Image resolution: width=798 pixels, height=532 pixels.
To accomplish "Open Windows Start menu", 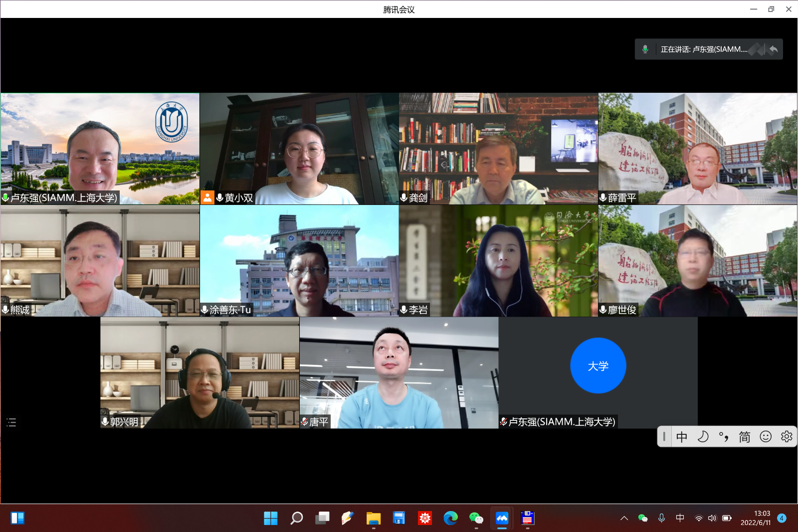I will [x=271, y=518].
